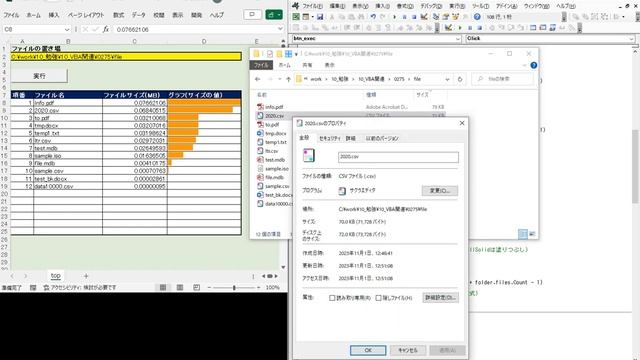Go back in the Explorer window
The width and height of the screenshot is (640, 360).
[x=258, y=79]
